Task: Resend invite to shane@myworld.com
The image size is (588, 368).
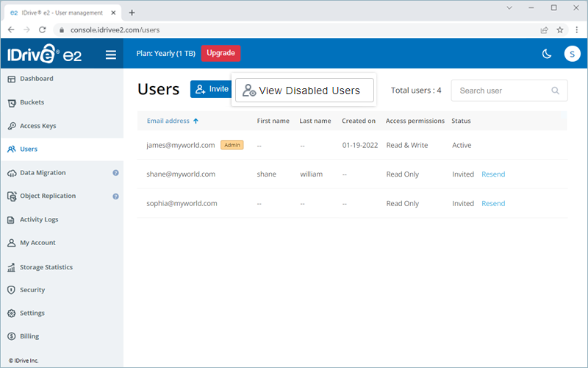Action: (493, 174)
